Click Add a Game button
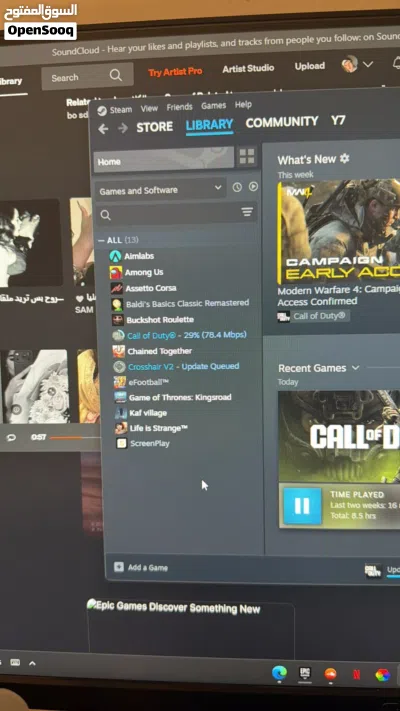The width and height of the screenshot is (400, 711). pyautogui.click(x=141, y=567)
